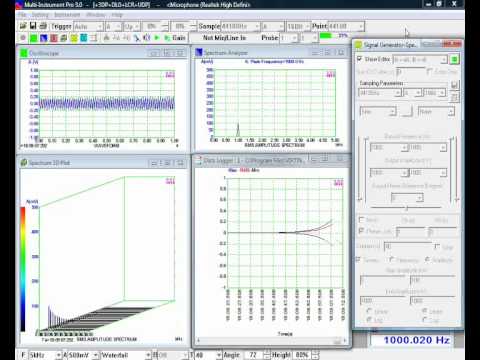
Task: Adjust the trigger level percent stepper
Action: coord(165,26)
